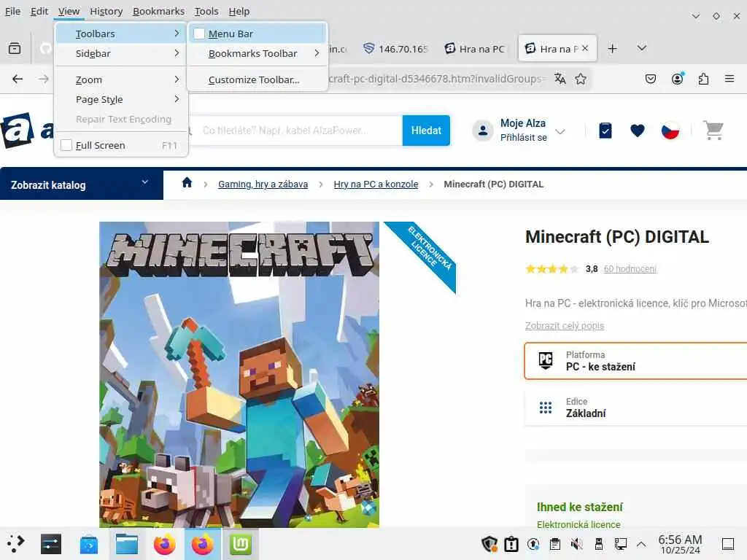Open Firefox View icon in tab bar
Viewport: 747px width, 560px height.
click(x=15, y=48)
